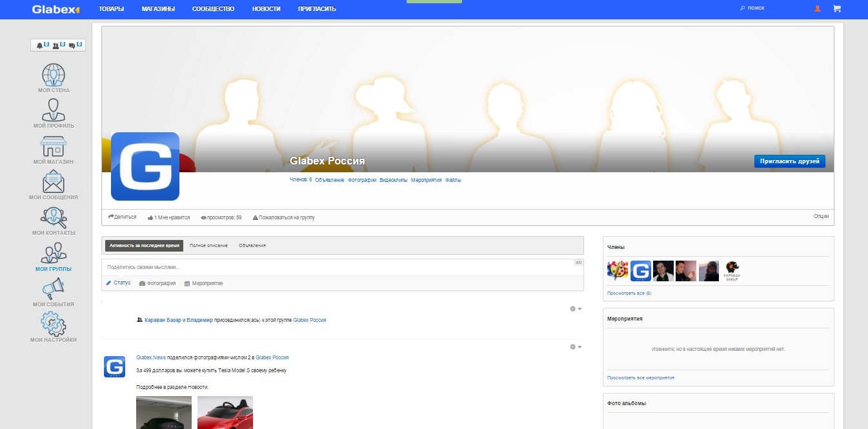Open the Магазины menu
868x429 pixels.
tap(158, 9)
